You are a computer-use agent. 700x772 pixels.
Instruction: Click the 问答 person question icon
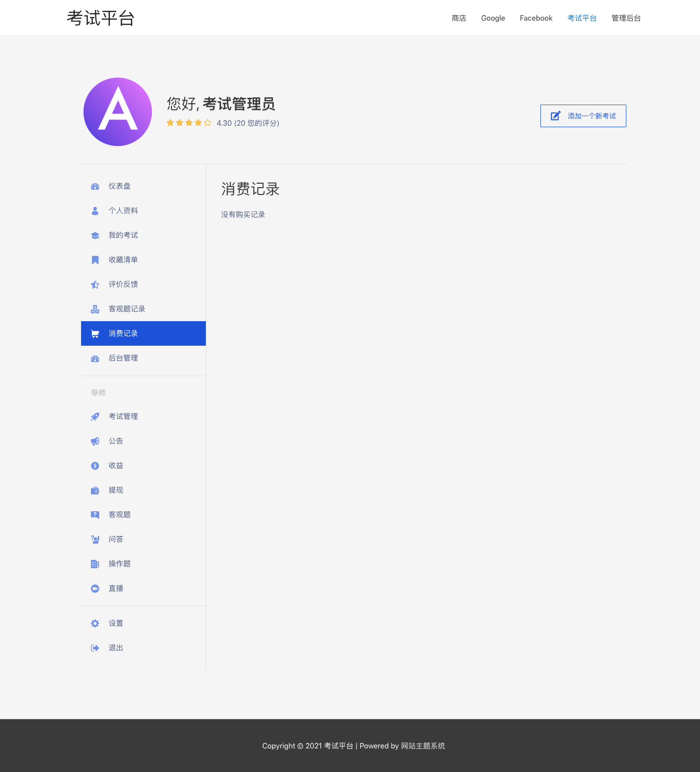click(95, 540)
